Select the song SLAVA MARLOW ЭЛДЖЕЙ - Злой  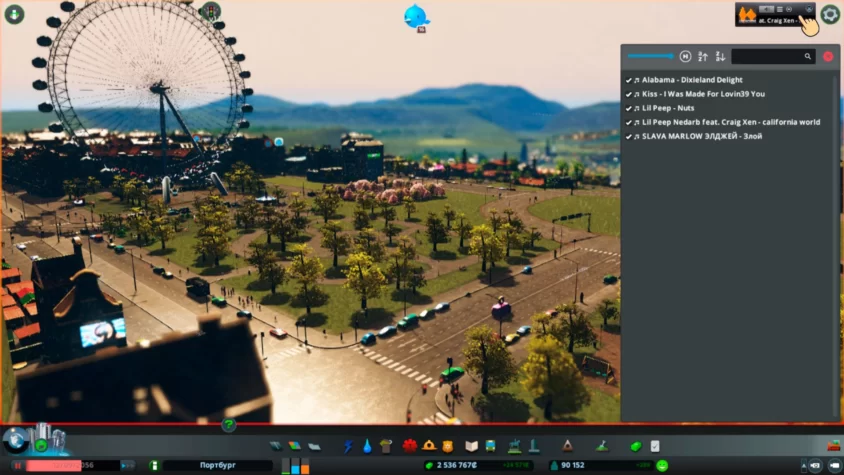pyautogui.click(x=702, y=136)
